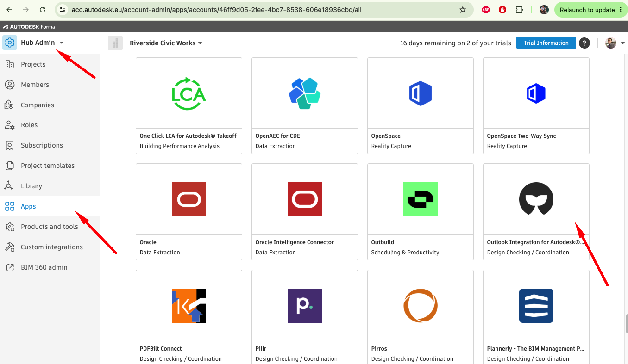This screenshot has height=364, width=628.
Task: Expand the Riverside Civic Works account dropdown
Action: 200,43
